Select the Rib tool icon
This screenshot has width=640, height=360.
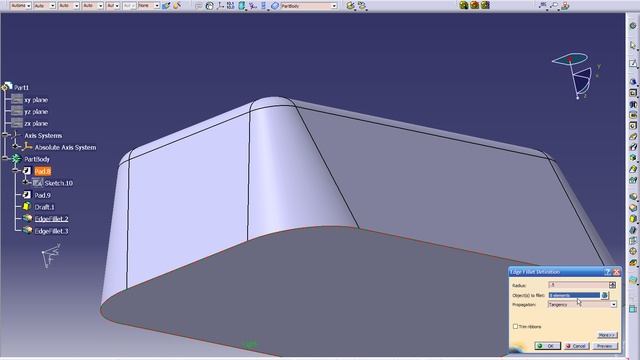click(x=633, y=136)
